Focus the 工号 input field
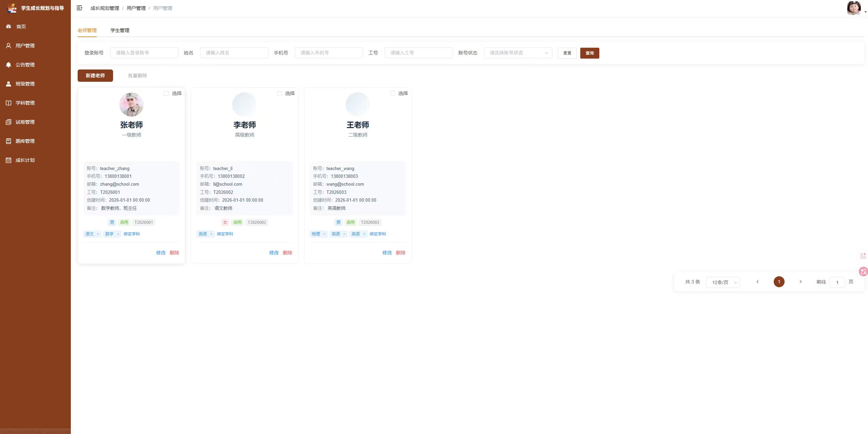868x434 pixels. click(x=419, y=53)
